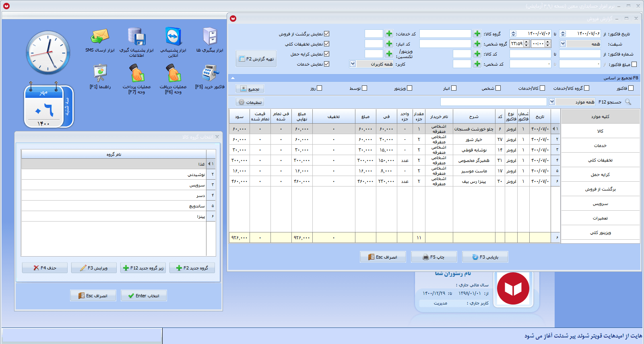Open the purchase invoice F5 icon
The height and width of the screenshot is (344, 644).
click(210, 74)
